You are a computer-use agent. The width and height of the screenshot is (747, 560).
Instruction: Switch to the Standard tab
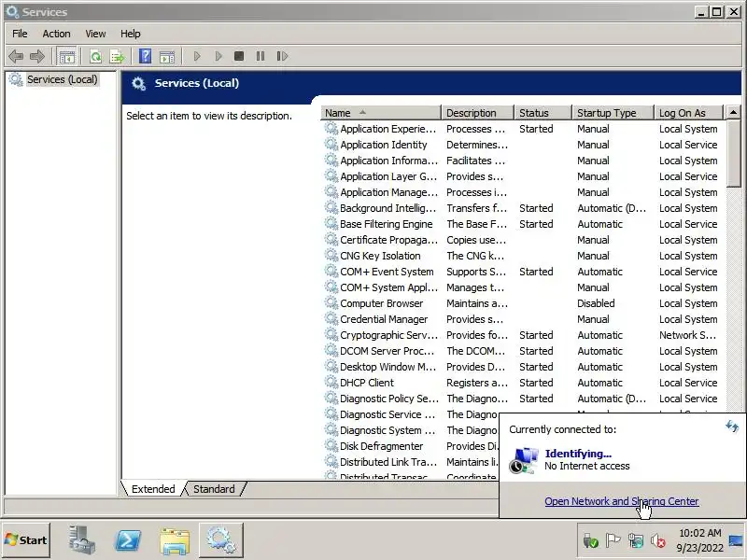(x=214, y=489)
